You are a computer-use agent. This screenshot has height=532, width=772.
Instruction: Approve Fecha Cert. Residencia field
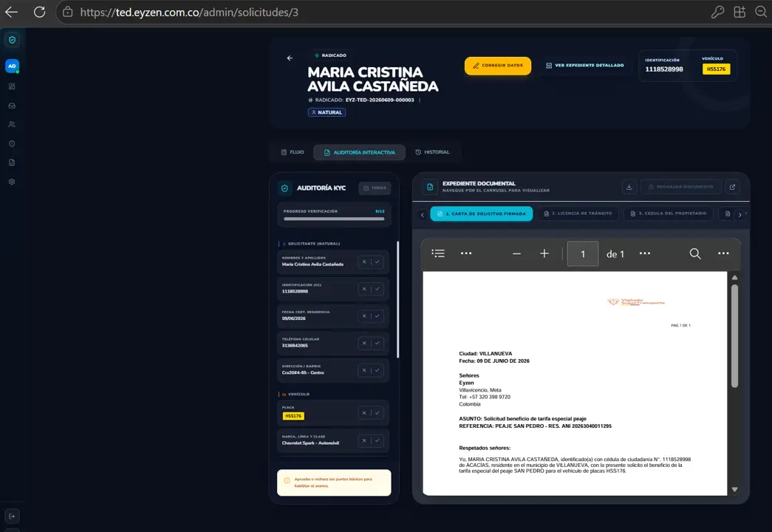click(x=378, y=316)
